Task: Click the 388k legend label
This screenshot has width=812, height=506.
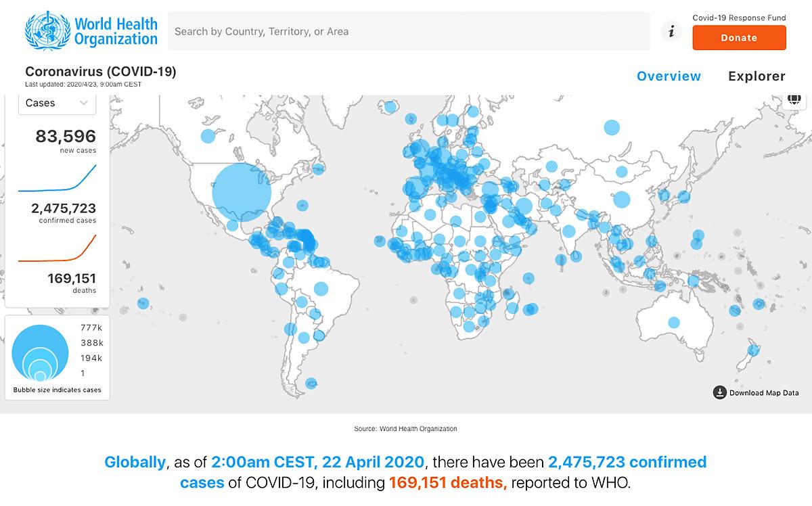Action: click(x=91, y=343)
